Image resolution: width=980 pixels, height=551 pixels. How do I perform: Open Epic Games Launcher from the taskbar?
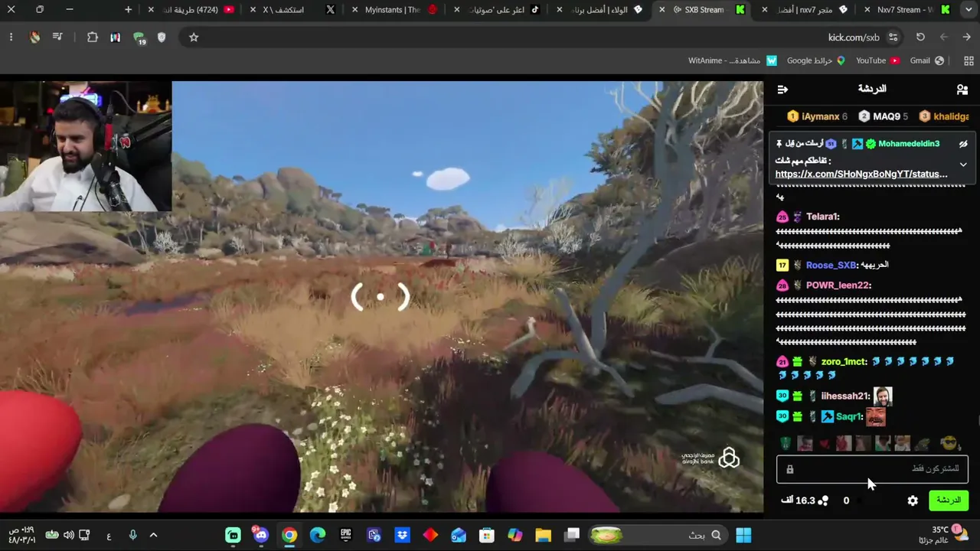[345, 535]
